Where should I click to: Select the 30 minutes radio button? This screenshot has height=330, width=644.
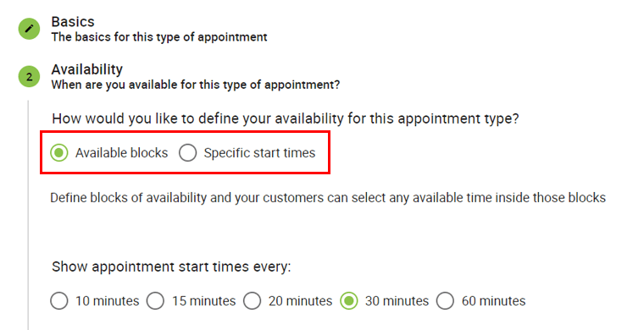[x=349, y=301]
